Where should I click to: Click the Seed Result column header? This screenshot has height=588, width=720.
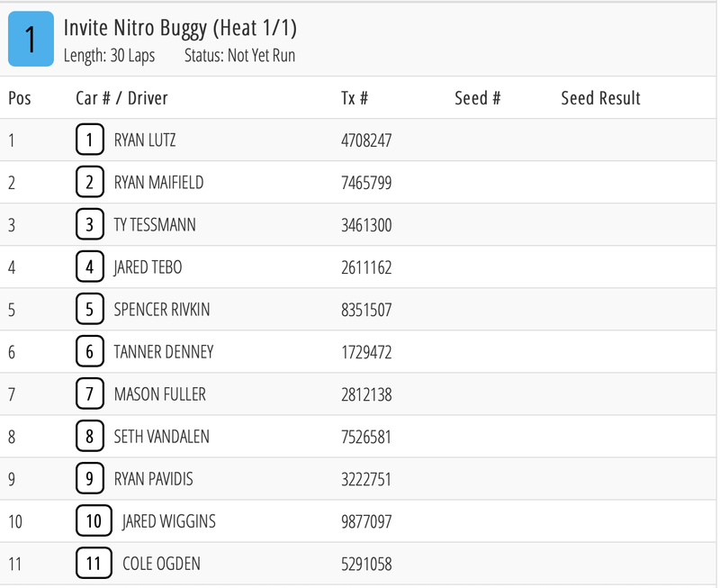(x=600, y=98)
